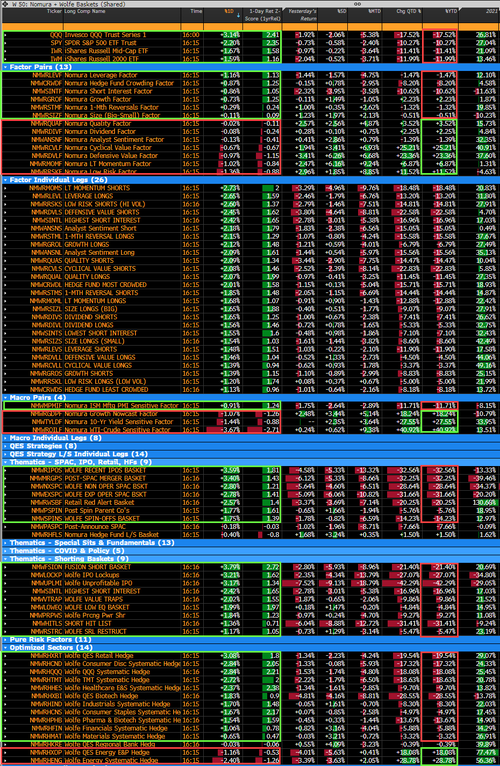Select the Retail Red Alert Basket row

pos(250,502)
